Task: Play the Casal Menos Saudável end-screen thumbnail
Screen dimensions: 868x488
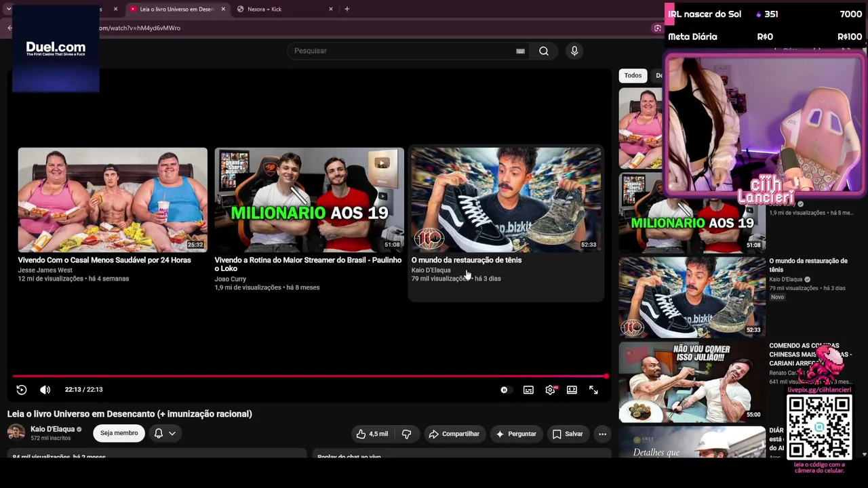Action: point(113,200)
